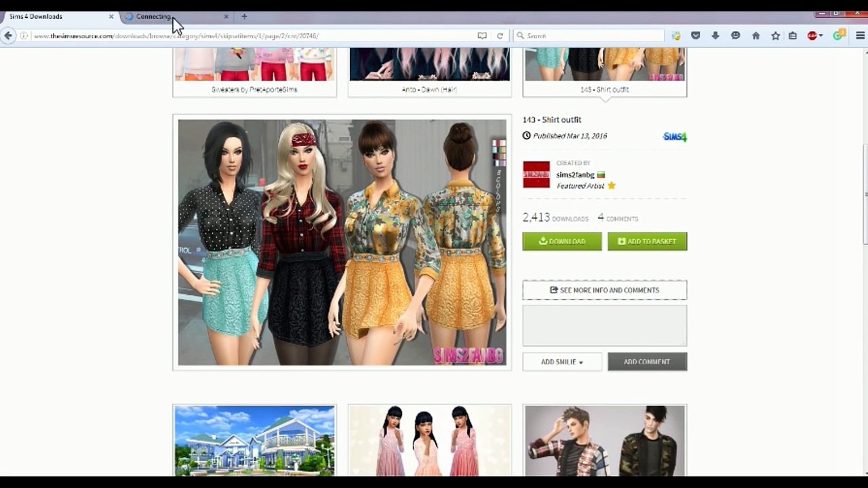Select the 143 - Shirt outfit card
Screen dimensions: 868x488
pos(604,72)
